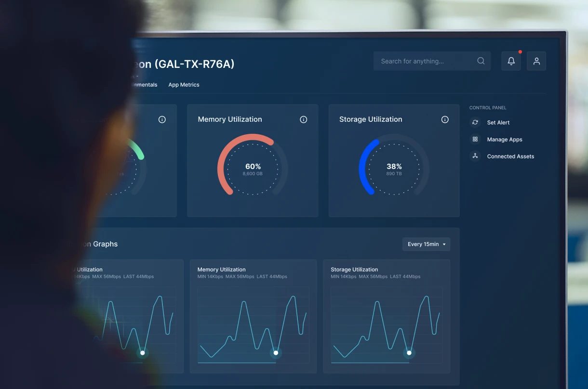Click the chevron beside Every 15min
The image size is (588, 389).
coord(444,244)
